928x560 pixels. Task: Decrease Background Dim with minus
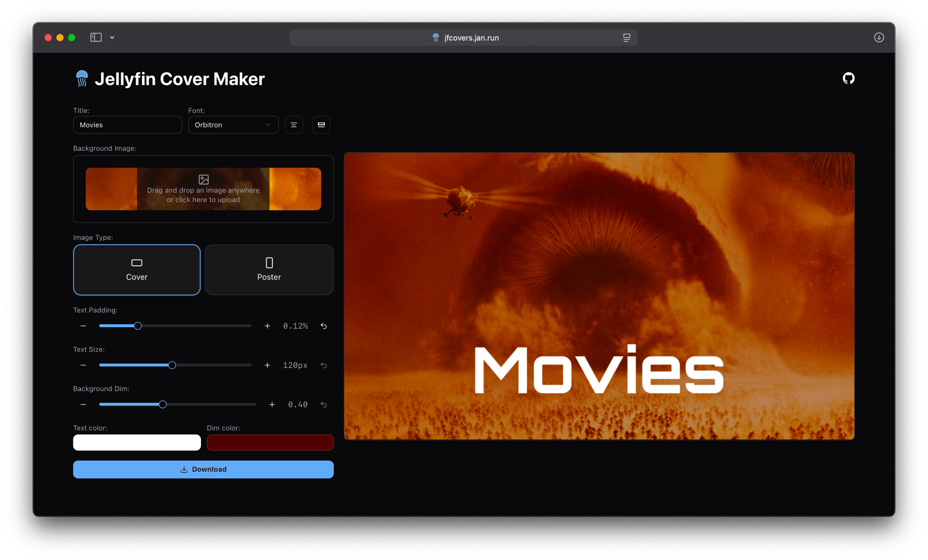tap(83, 405)
